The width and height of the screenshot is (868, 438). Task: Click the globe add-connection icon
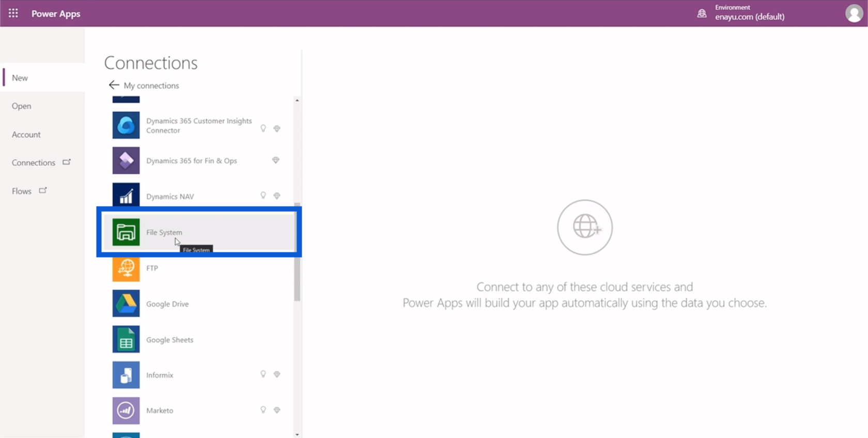click(585, 227)
